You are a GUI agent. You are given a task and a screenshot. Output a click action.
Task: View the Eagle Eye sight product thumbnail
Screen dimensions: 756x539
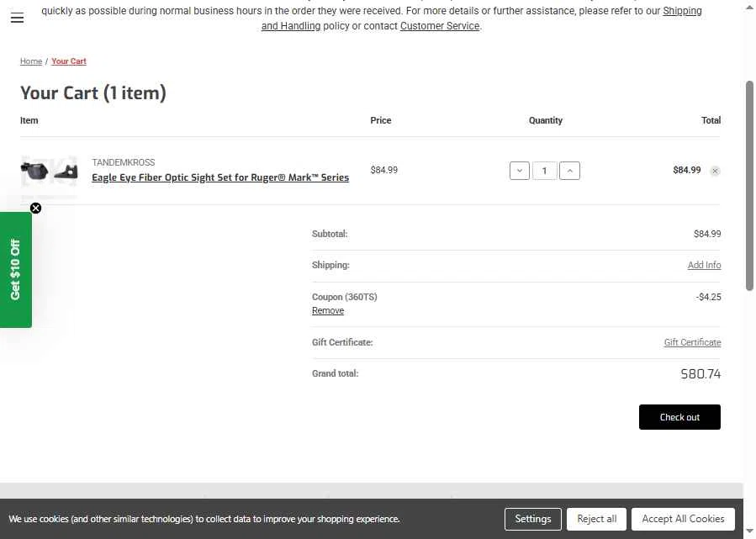click(x=49, y=171)
